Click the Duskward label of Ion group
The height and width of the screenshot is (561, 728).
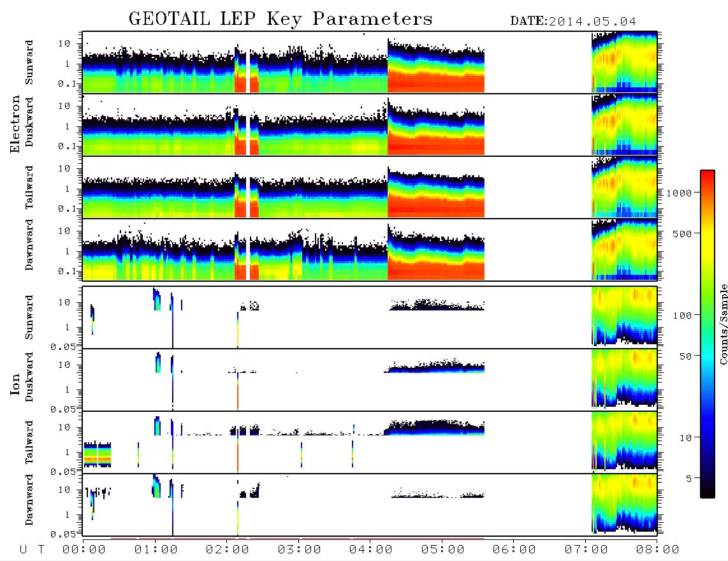click(29, 377)
